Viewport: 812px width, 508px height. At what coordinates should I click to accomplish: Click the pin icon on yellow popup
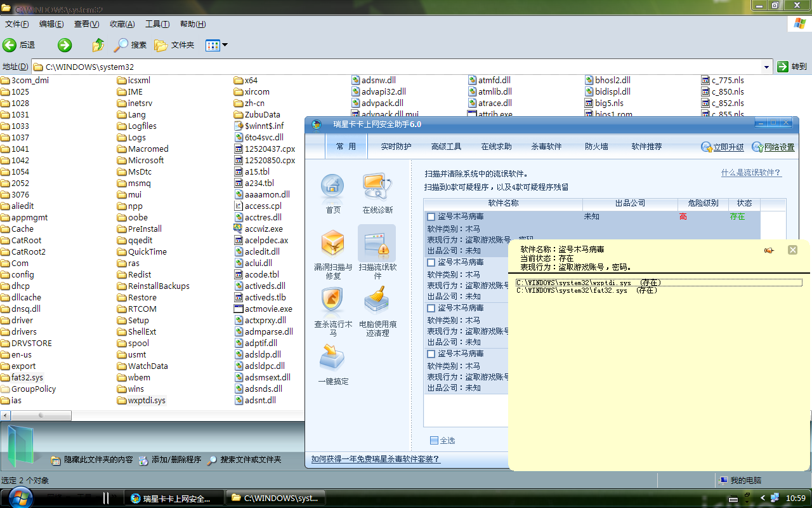pyautogui.click(x=769, y=250)
